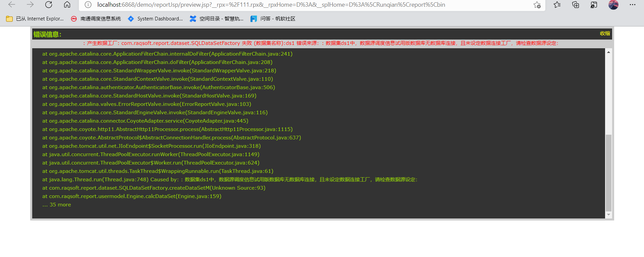Open the System Dashboard bookmark
The height and width of the screenshot is (257, 644).
point(155,19)
